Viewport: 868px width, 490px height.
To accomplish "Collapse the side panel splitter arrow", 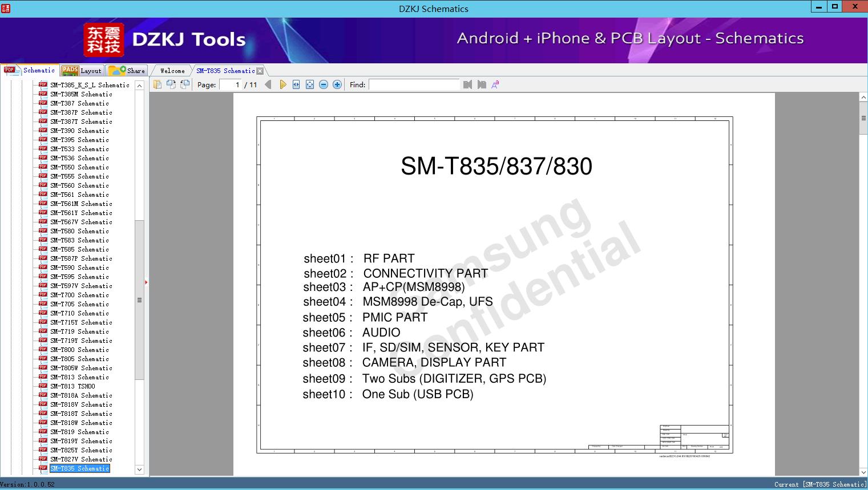I will click(146, 282).
